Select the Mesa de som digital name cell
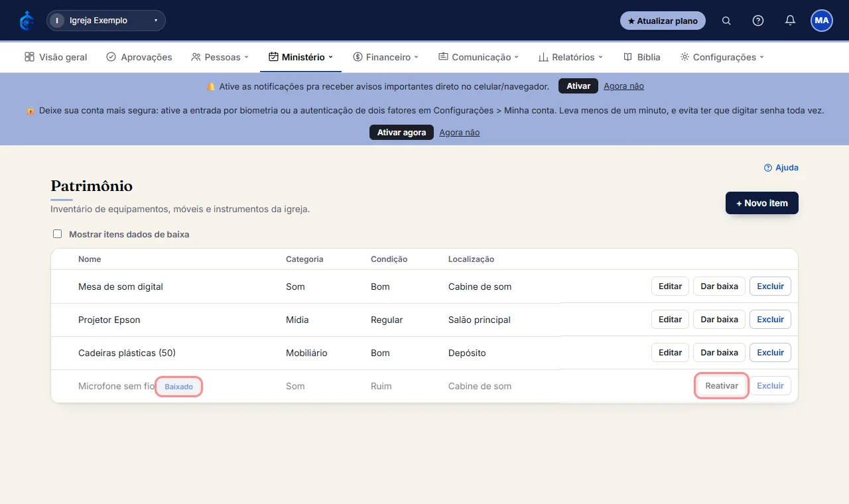Image resolution: width=849 pixels, height=504 pixels. (x=121, y=286)
